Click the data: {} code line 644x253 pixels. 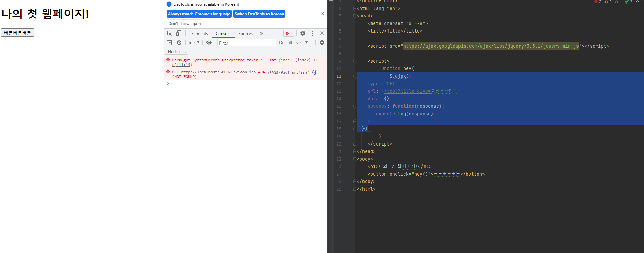click(x=380, y=99)
